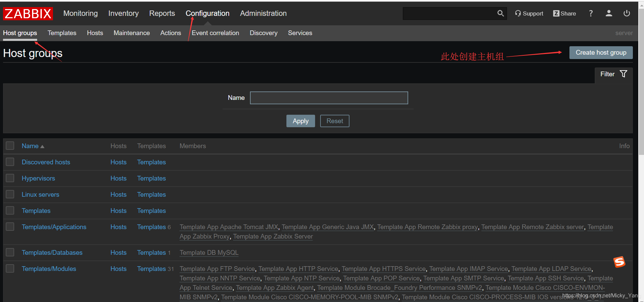The image size is (644, 302).
Task: Click the Zabbix logo
Action: click(x=28, y=13)
